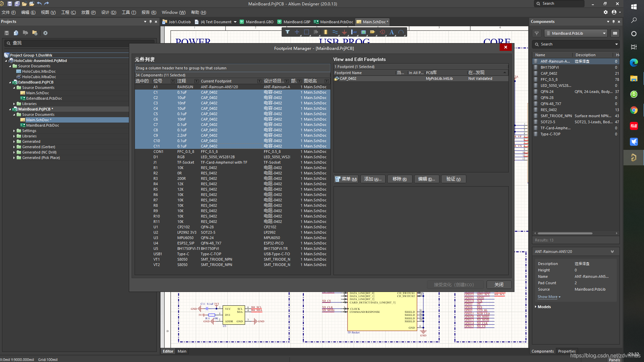The width and height of the screenshot is (644, 362).
Task: Open the 工具 (T) menu
Action: click(x=129, y=12)
